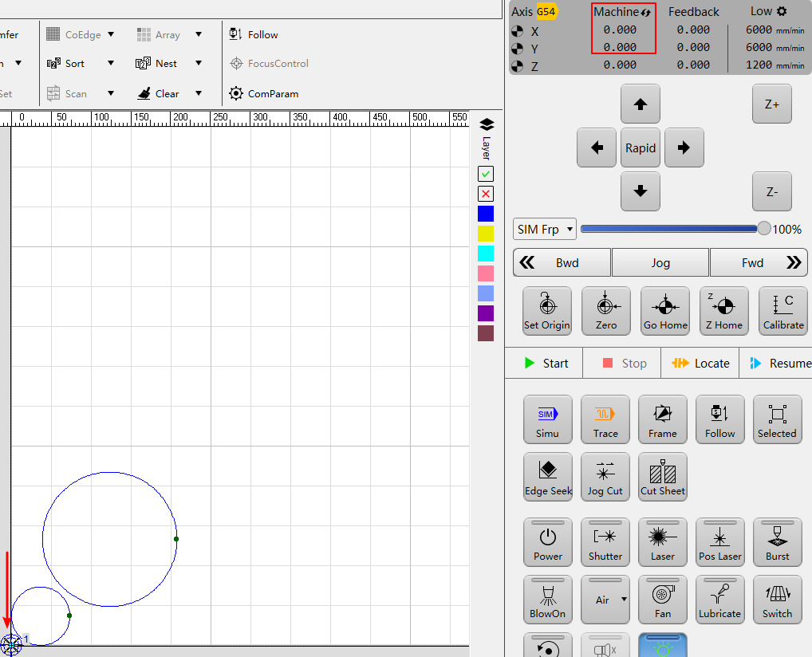Click the Layer stack icon
This screenshot has width=812, height=657.
pos(487,124)
